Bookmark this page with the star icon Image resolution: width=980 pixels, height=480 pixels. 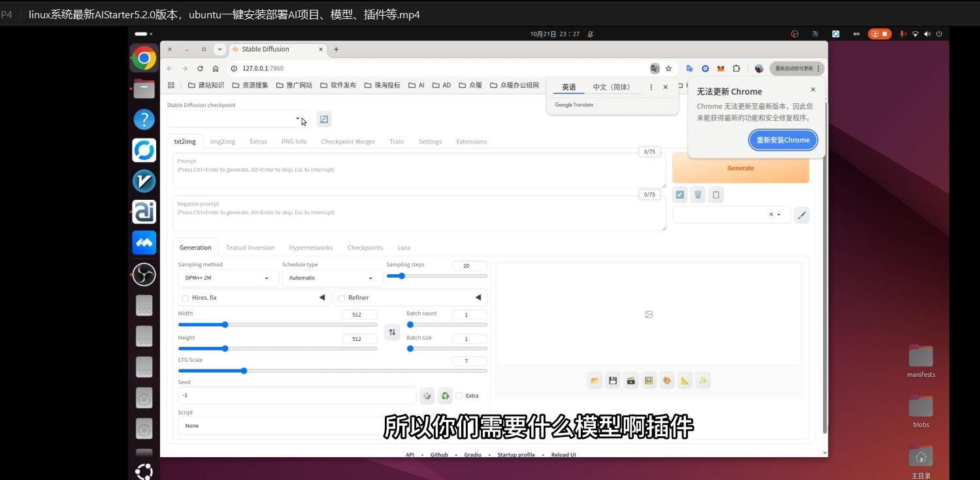pyautogui.click(x=668, y=69)
